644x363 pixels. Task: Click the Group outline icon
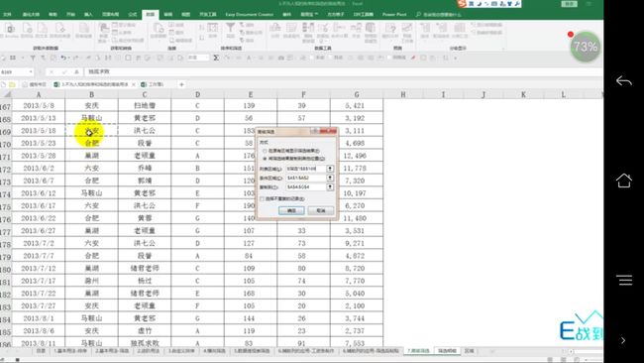pyautogui.click(x=425, y=28)
